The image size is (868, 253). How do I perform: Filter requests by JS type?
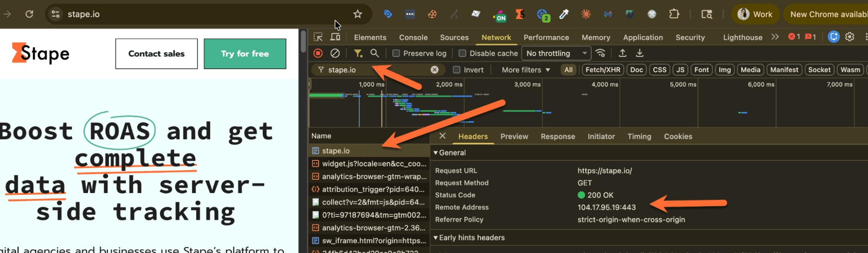point(680,70)
